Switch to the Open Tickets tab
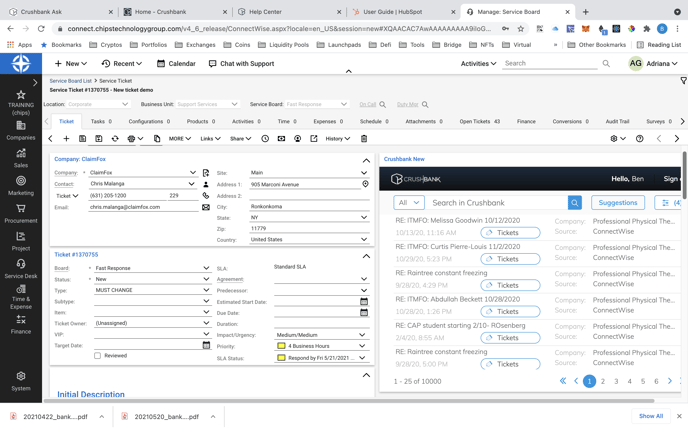Viewport: 688px width, 430px height. tap(480, 122)
